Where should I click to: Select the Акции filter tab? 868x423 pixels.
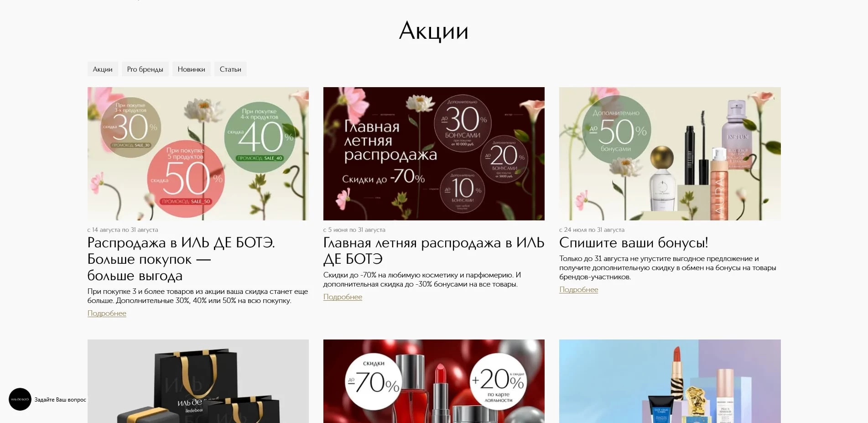click(103, 69)
